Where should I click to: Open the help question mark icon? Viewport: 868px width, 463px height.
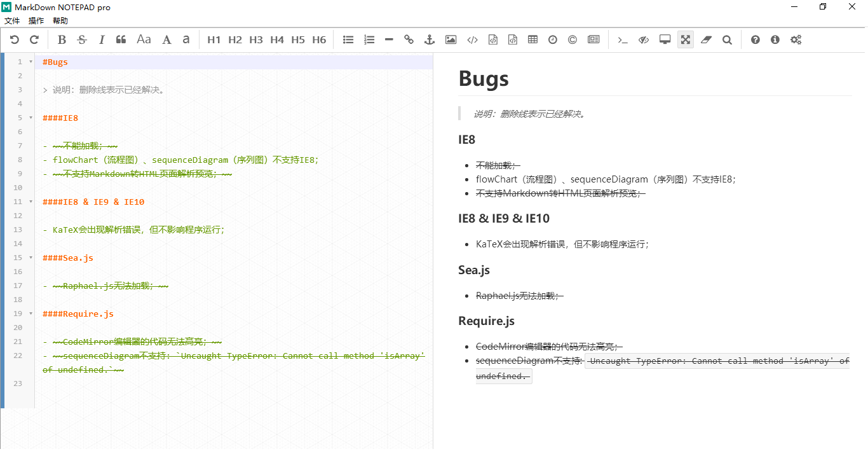click(x=755, y=39)
